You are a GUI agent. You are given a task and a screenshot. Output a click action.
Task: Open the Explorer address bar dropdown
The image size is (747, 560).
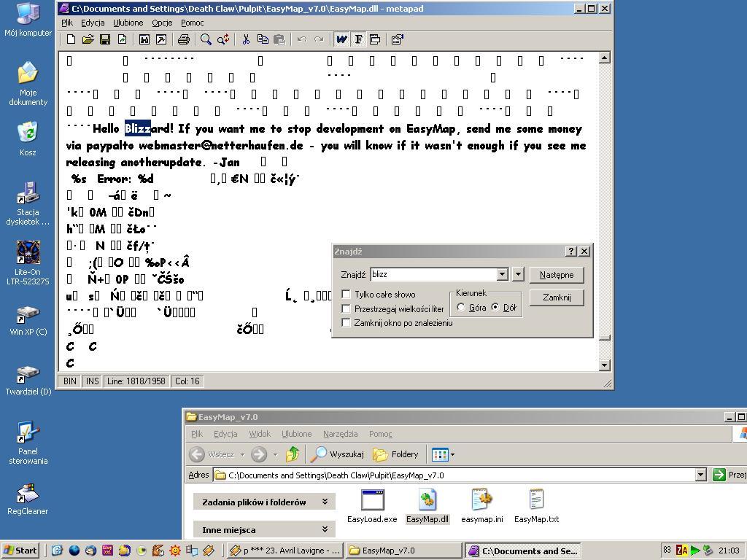pyautogui.click(x=700, y=475)
